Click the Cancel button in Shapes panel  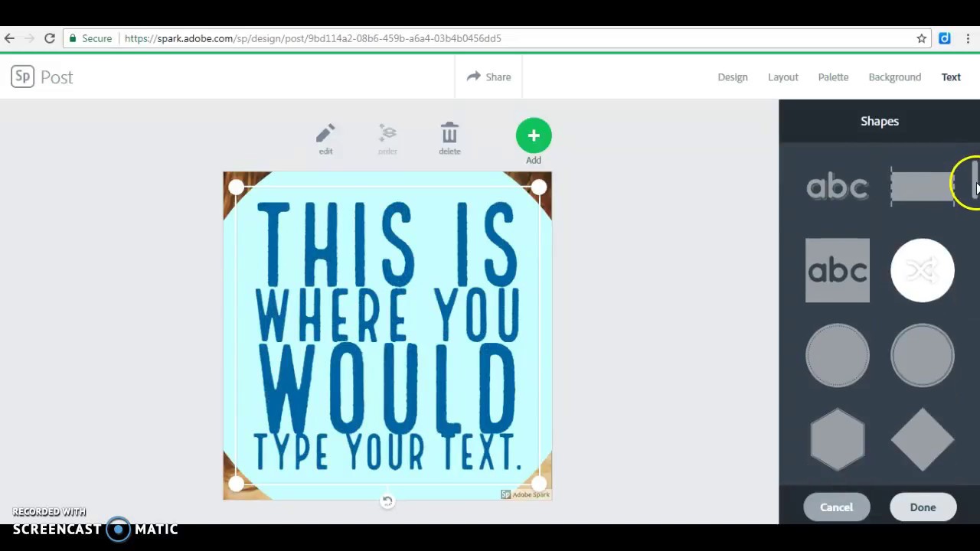[x=837, y=507]
